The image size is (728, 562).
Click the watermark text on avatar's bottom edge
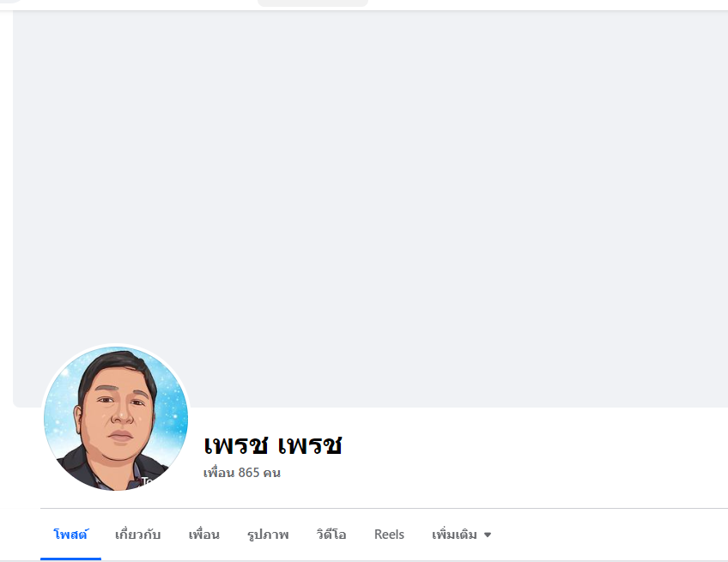pos(147,480)
